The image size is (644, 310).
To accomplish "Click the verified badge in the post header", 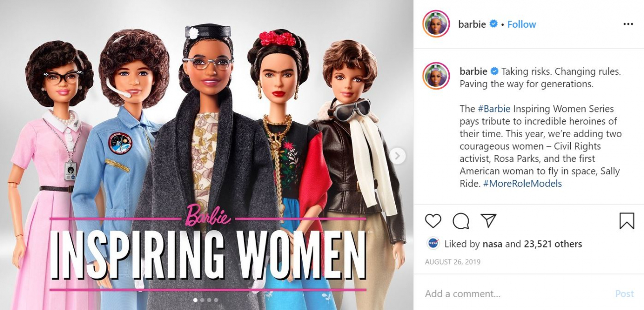I will click(493, 24).
